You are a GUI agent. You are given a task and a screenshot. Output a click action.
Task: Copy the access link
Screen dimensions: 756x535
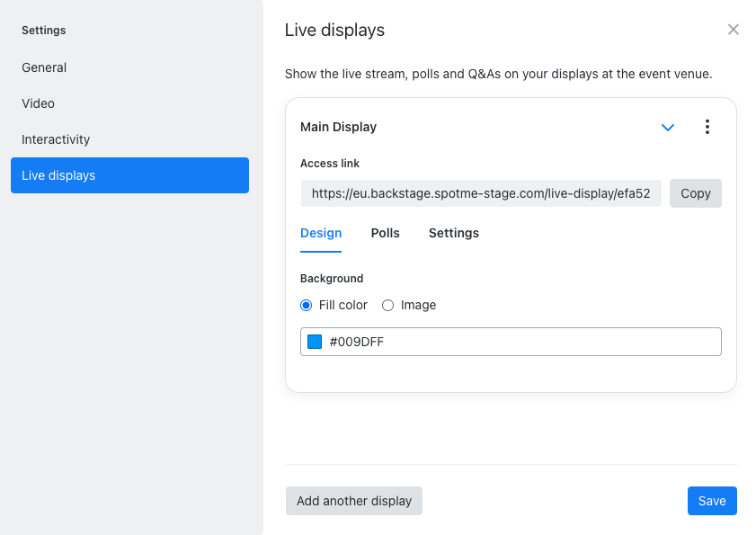click(x=695, y=192)
